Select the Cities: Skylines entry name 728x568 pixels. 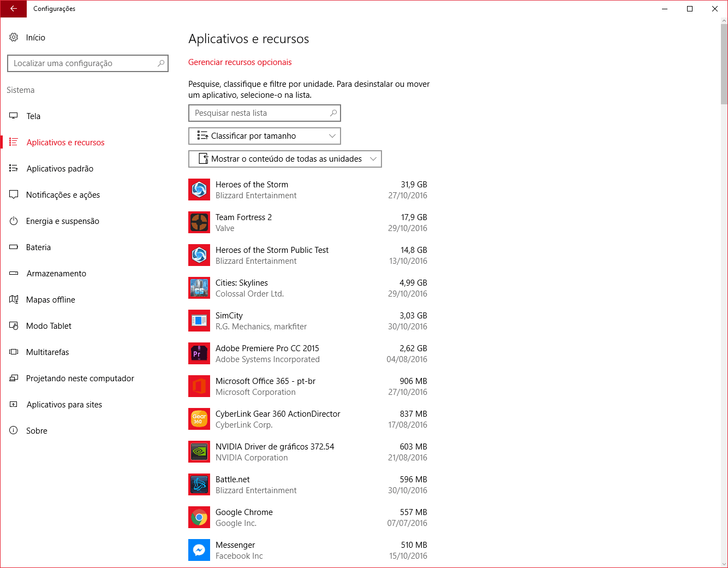click(x=242, y=283)
